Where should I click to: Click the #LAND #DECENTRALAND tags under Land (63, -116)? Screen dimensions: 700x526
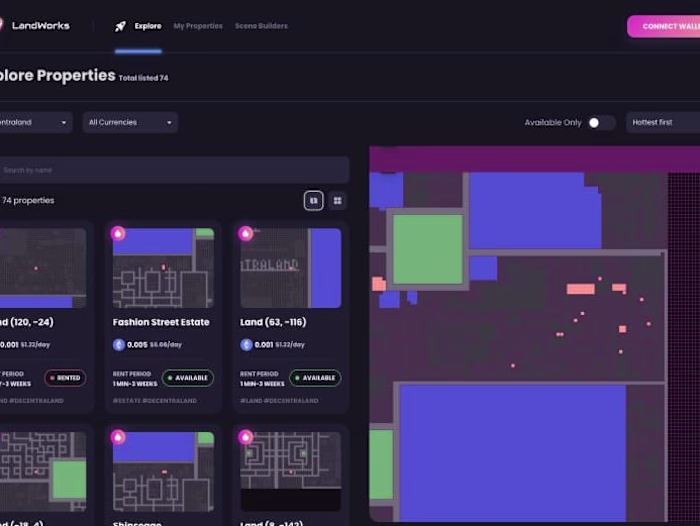coord(279,401)
